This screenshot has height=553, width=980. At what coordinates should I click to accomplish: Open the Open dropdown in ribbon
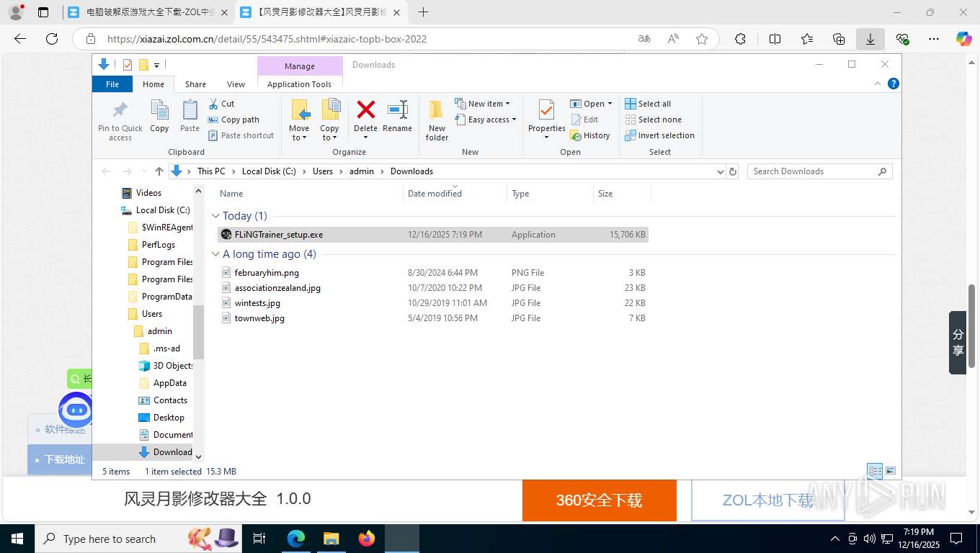click(591, 104)
